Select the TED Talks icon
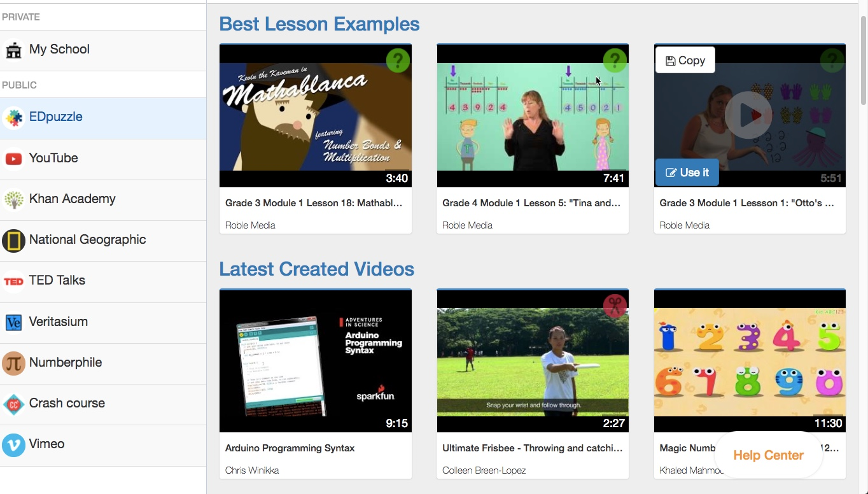The width and height of the screenshot is (868, 494). click(14, 281)
